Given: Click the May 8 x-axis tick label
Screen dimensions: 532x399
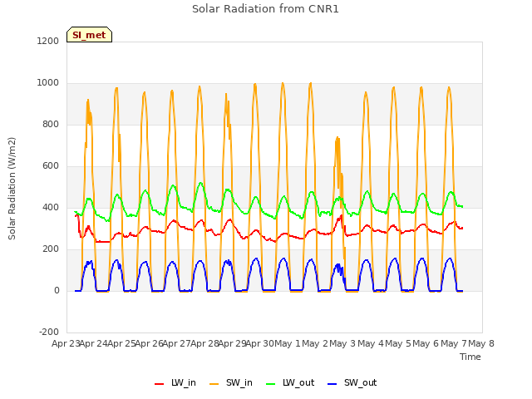Looking at the screenshot, I should coord(481,343).
